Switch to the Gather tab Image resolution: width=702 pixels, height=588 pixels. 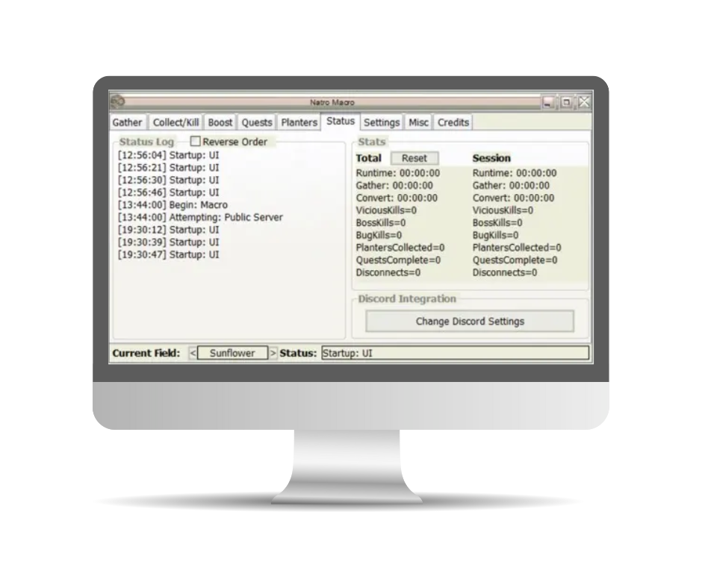tap(127, 122)
